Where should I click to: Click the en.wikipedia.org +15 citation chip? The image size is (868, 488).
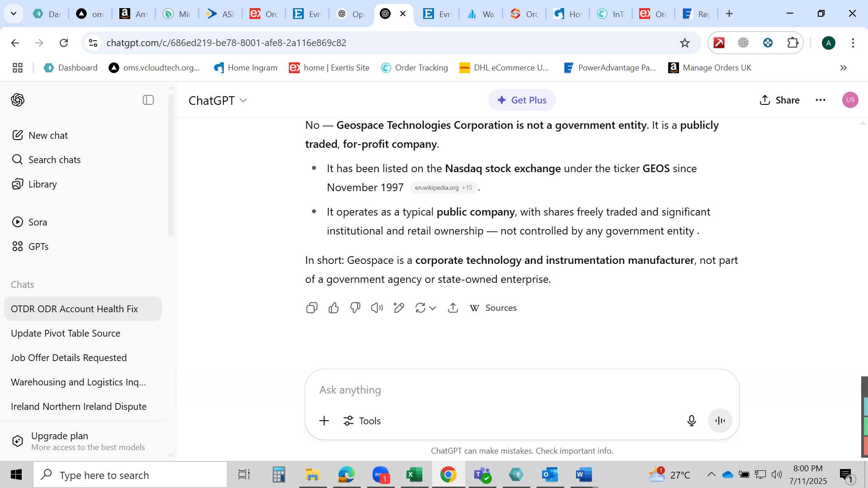[x=443, y=188]
